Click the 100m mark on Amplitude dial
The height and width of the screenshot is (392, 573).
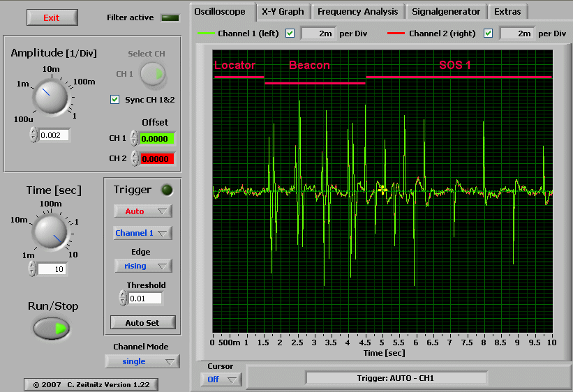(x=84, y=82)
